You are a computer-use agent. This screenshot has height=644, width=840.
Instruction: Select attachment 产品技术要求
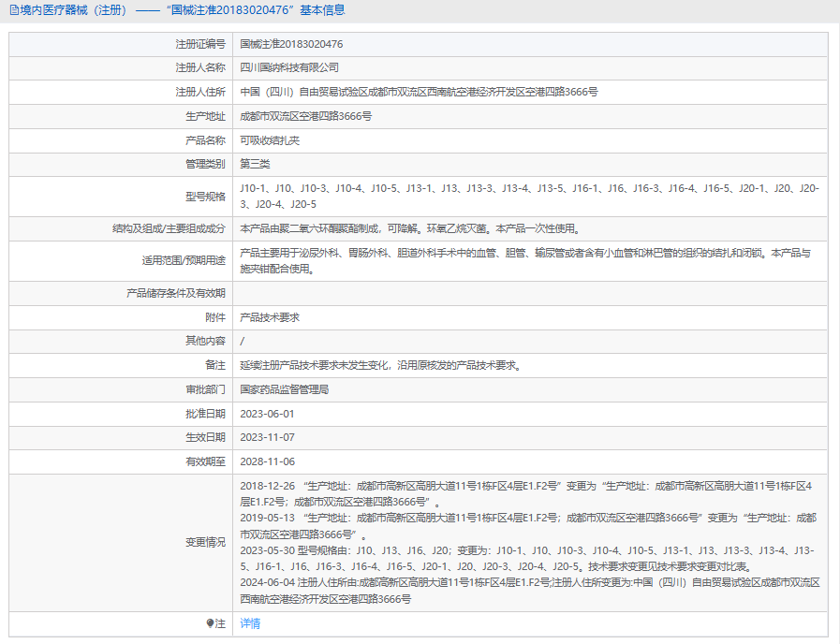click(270, 317)
